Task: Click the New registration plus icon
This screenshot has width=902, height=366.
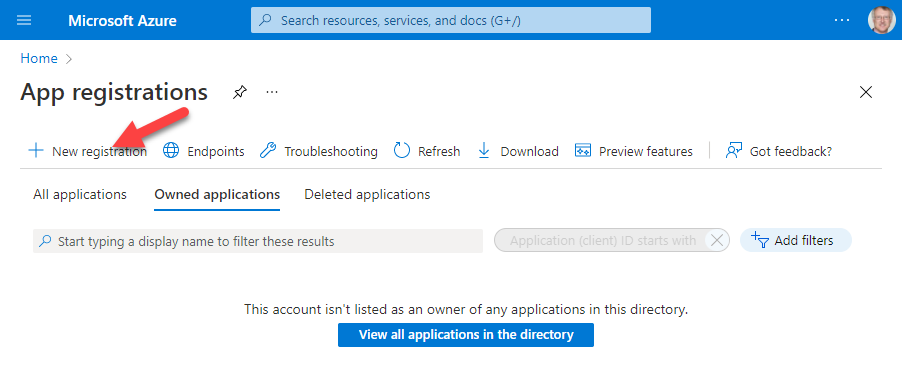Action: pyautogui.click(x=36, y=151)
